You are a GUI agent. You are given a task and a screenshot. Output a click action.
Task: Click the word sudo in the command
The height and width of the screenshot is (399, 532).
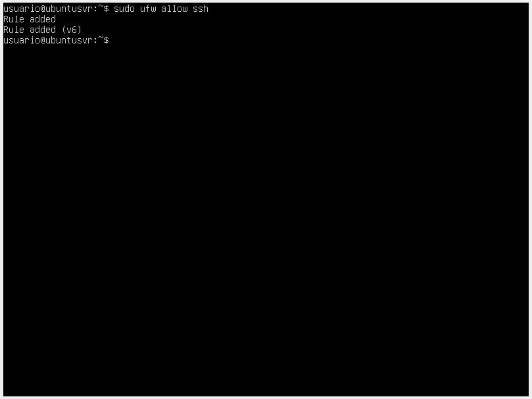pyautogui.click(x=124, y=9)
